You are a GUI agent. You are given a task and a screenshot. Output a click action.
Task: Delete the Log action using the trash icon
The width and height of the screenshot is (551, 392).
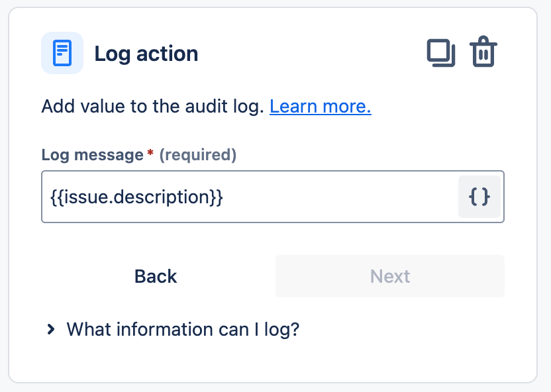click(x=483, y=53)
